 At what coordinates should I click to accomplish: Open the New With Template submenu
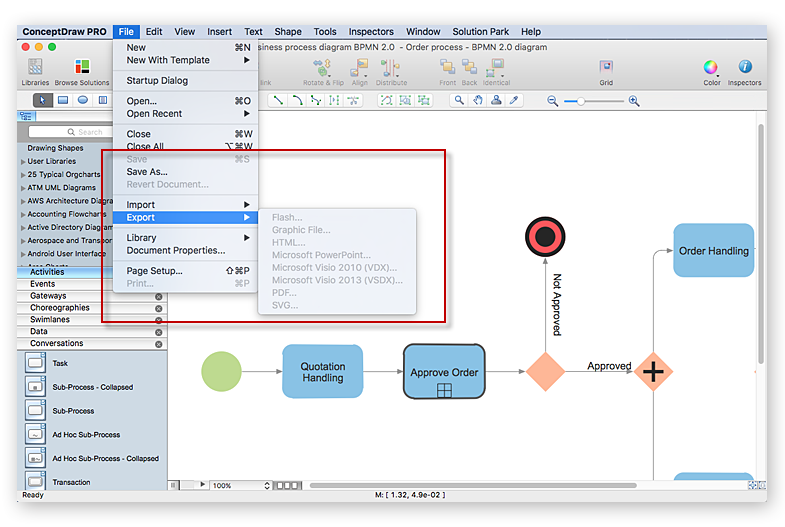pos(168,60)
